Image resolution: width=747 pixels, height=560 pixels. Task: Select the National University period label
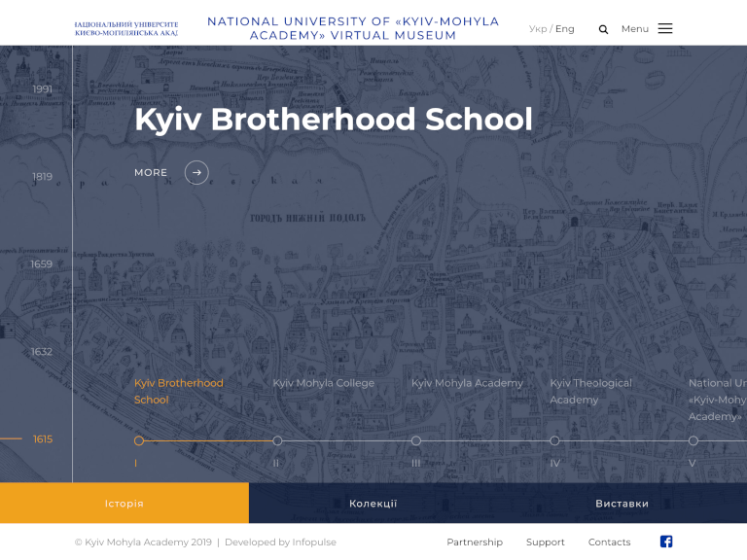click(718, 400)
